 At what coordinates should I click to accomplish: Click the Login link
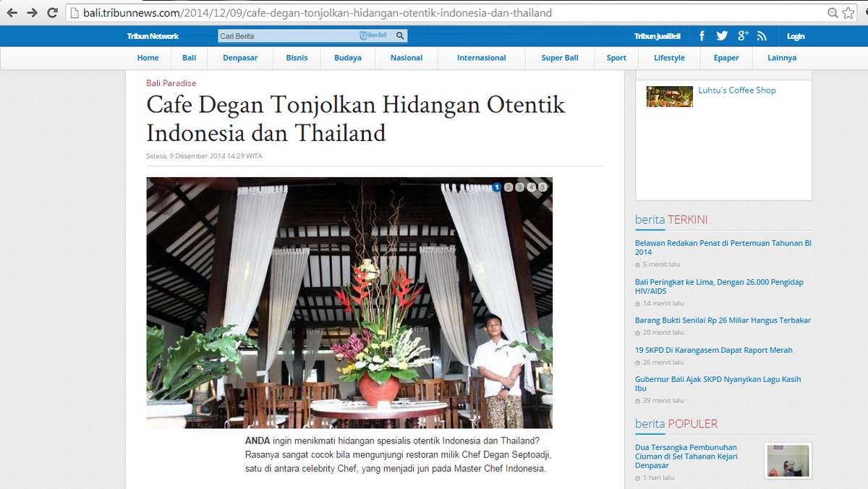tap(796, 36)
